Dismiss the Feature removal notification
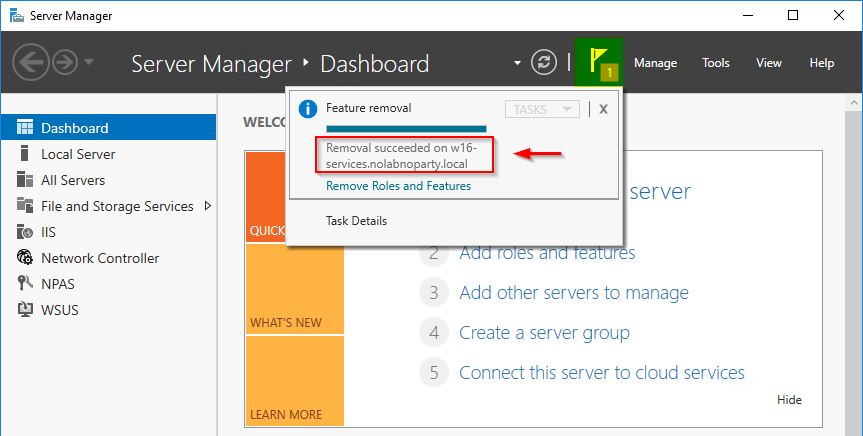The image size is (863, 436). 603,110
